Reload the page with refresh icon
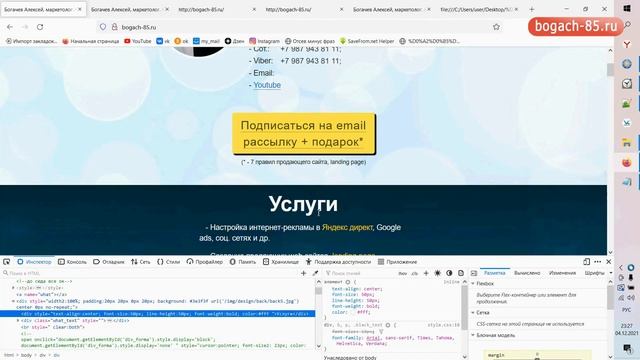 (40, 27)
